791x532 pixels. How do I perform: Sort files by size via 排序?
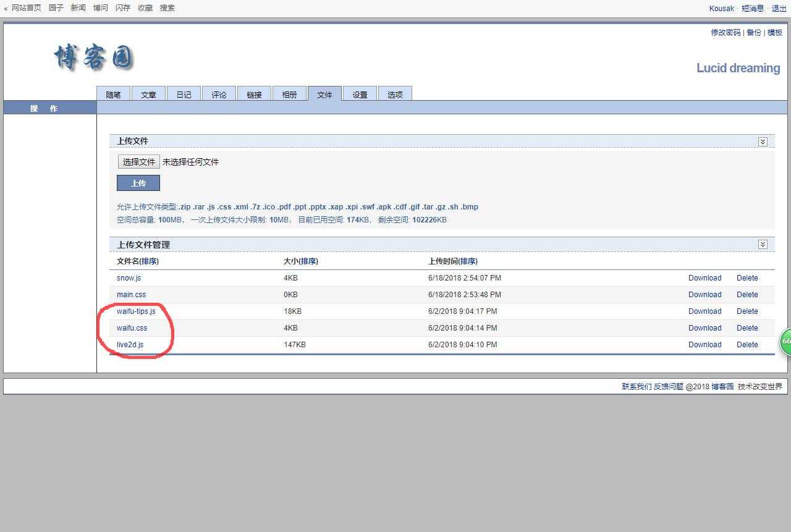pyautogui.click(x=308, y=261)
